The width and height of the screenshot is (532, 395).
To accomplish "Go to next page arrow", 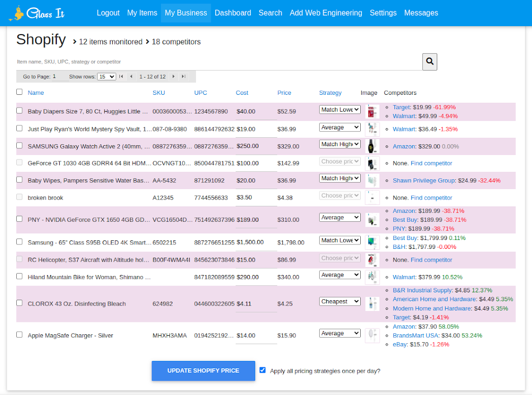I will click(x=173, y=77).
